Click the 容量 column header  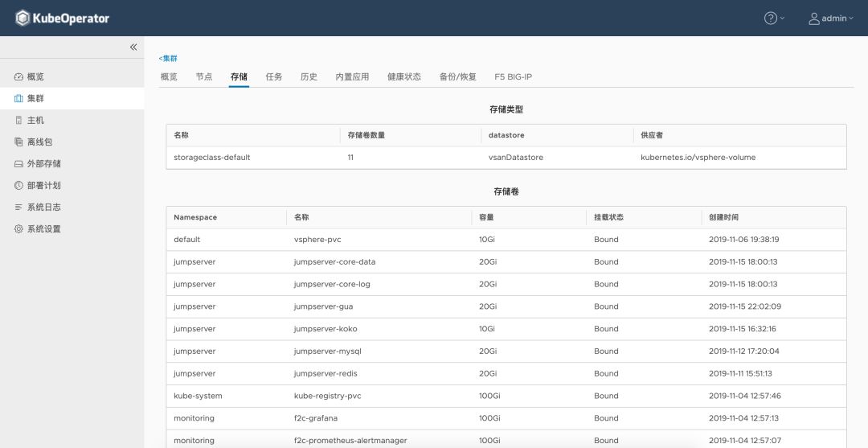tap(486, 218)
